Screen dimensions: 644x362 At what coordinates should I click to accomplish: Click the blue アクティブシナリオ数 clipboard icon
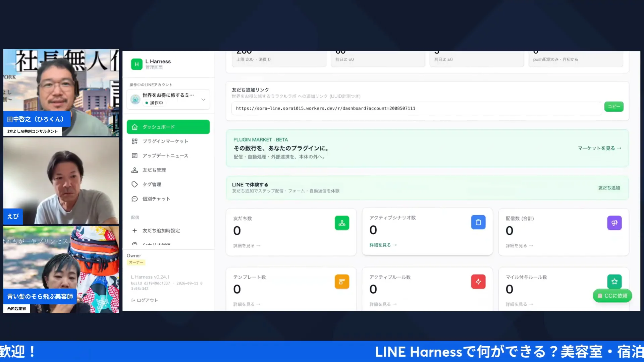point(478,222)
